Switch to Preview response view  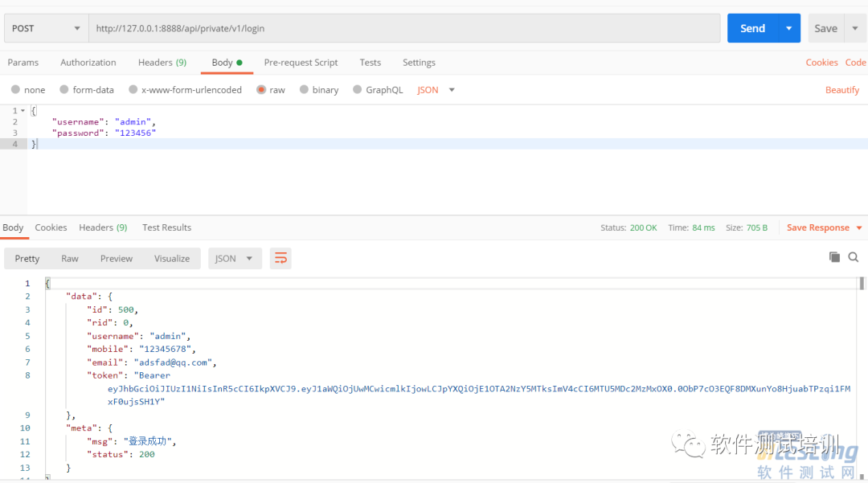(117, 258)
